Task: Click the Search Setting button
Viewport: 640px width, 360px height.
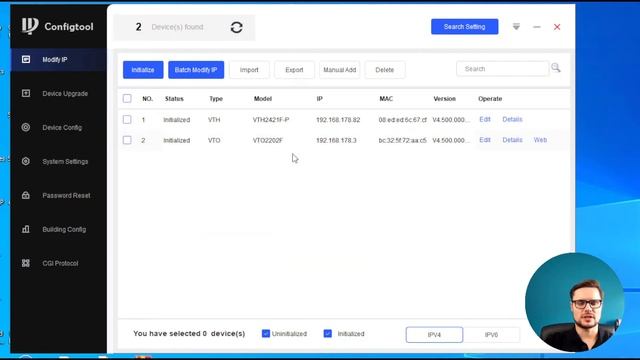Action: click(464, 27)
